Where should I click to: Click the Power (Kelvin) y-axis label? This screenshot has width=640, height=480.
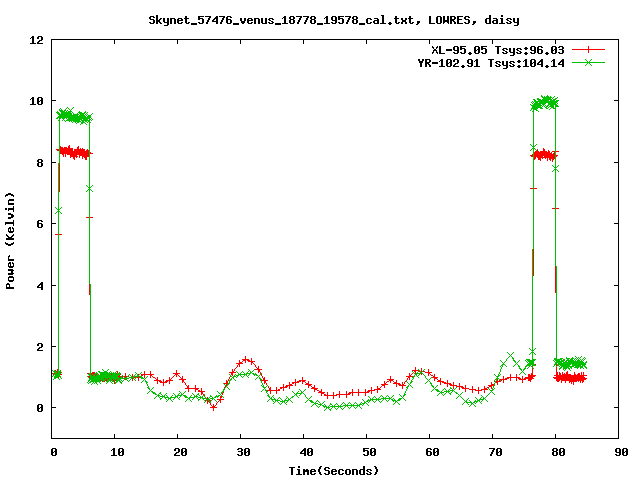[x=10, y=241]
